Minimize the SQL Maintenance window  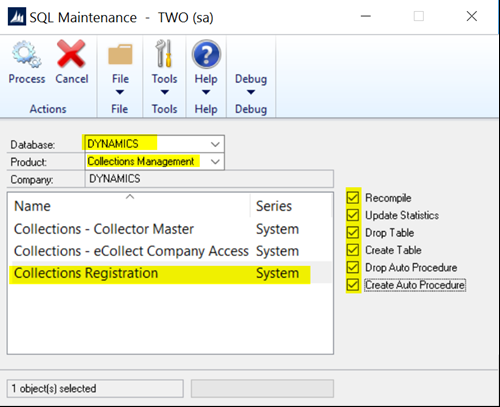coord(366,16)
